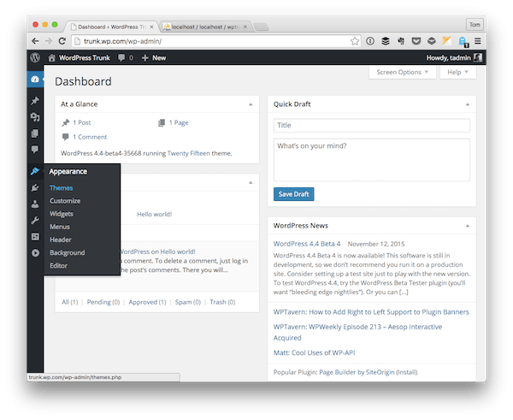Open Pages via the sidebar icon

(x=35, y=133)
